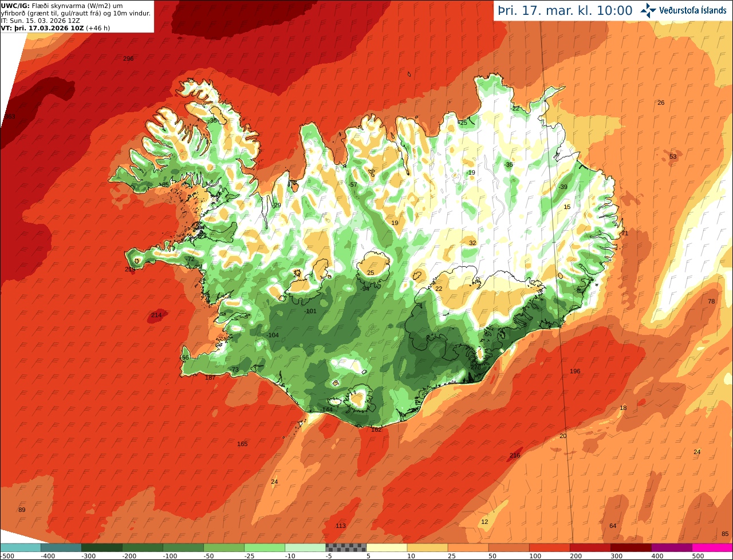Viewport: 733px width, 560px height.
Task: Click the IT: Sun. 15. 03. 2026 12Z line
Action: [x=40, y=21]
